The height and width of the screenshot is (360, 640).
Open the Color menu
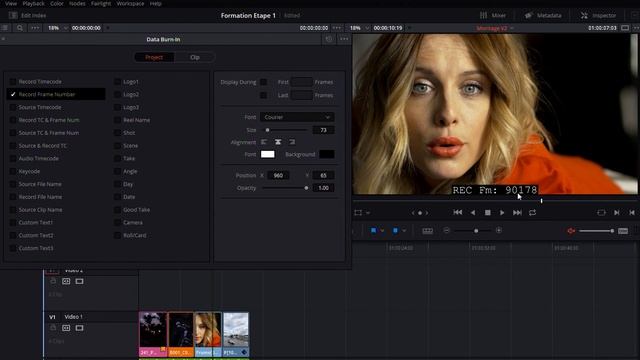57,3
